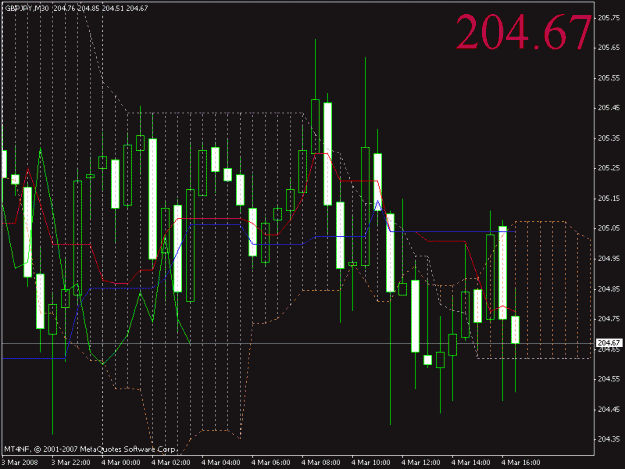The height and width of the screenshot is (469, 625).
Task: Click the 3 Mar 2008 time label
Action: click(x=20, y=462)
